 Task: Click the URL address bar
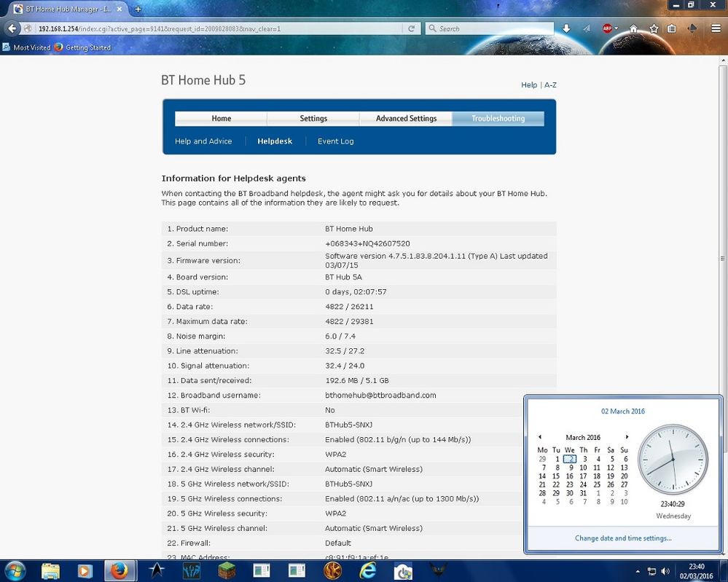(217, 28)
